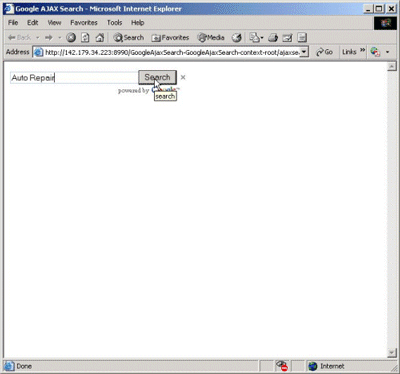Open the Tools menu

coord(114,23)
